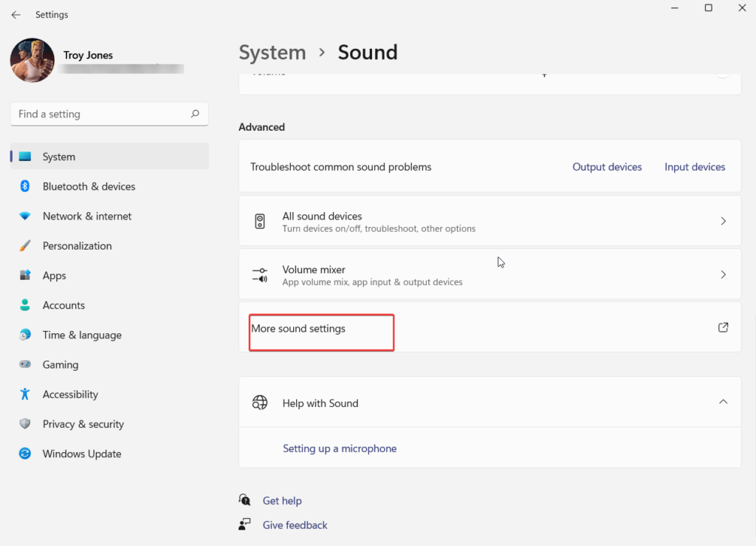756x546 pixels.
Task: Click the Help with Sound globe icon
Action: coord(260,402)
